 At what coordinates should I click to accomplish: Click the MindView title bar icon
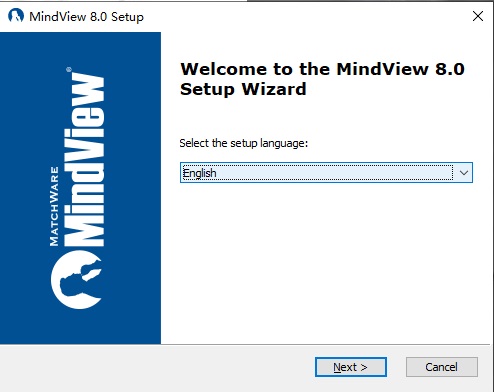click(16, 16)
